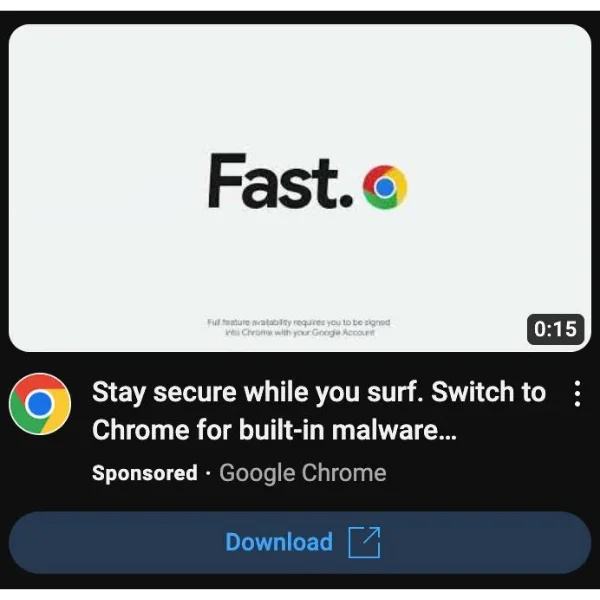Click the dot separator after Sponsored

coord(208,474)
